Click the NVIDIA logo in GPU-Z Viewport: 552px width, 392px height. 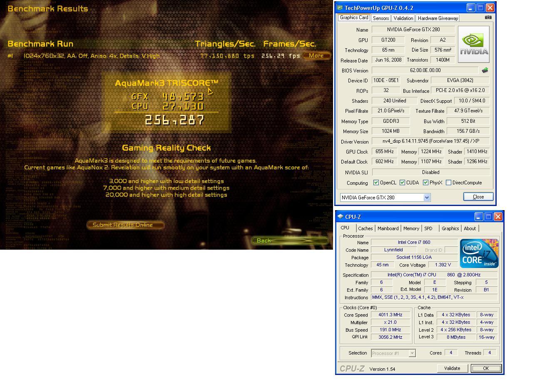click(x=474, y=44)
